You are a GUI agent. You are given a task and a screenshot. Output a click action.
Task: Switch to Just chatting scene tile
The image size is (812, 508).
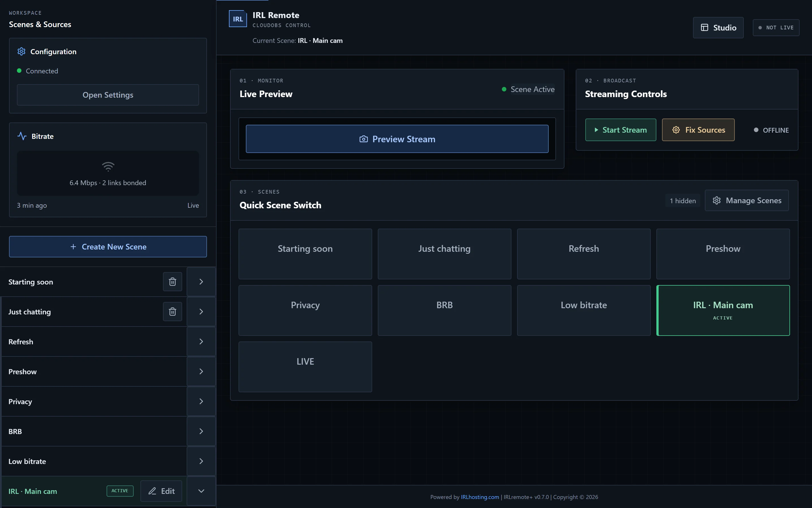point(444,254)
